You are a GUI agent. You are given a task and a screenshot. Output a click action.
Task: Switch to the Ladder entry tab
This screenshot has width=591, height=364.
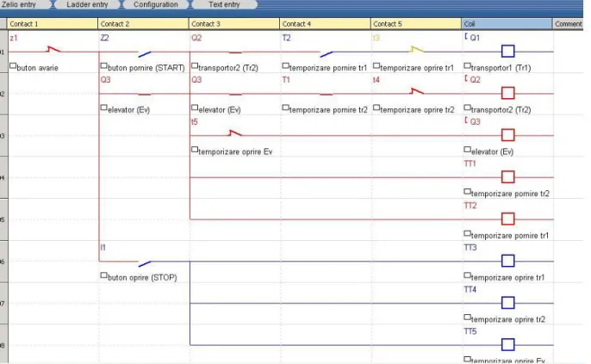pyautogui.click(x=87, y=4)
